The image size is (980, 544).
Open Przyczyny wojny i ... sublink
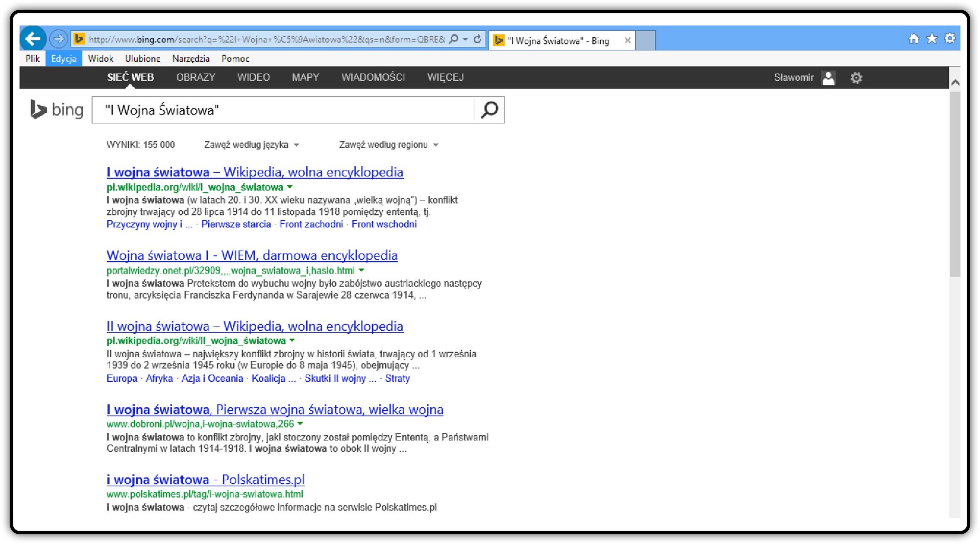(149, 224)
